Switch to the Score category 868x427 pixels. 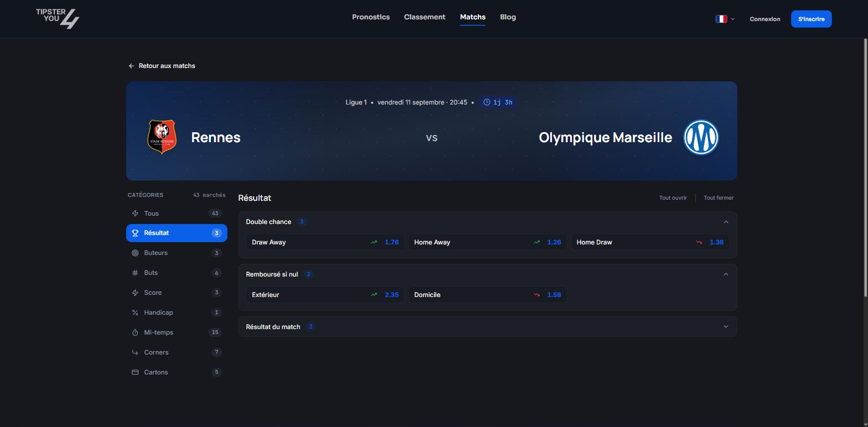click(x=177, y=293)
